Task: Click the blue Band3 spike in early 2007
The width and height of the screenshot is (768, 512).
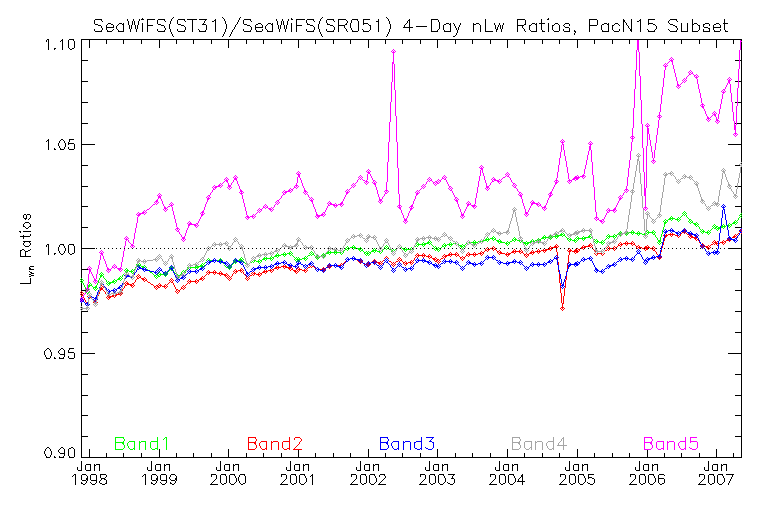Action: 723,207
